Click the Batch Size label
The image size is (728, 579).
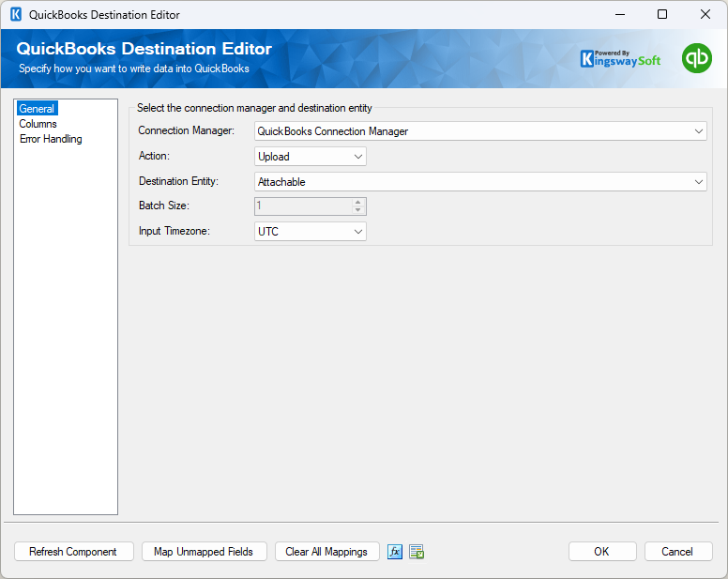coord(164,206)
